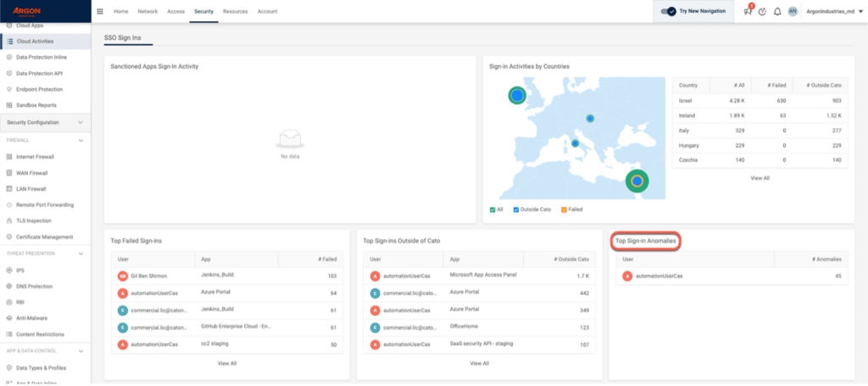Uncheck the Outside Cato legend checkbox
This screenshot has height=386, width=868.
tap(516, 210)
